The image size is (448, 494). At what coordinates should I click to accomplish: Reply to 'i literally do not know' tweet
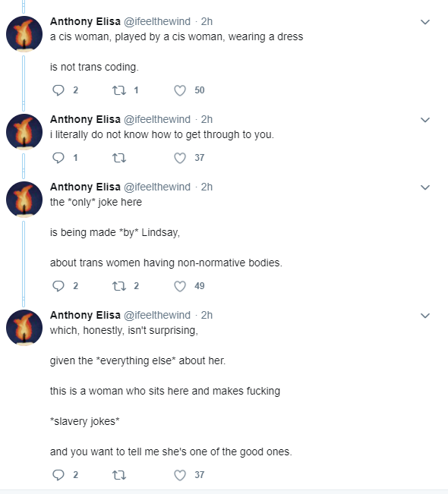point(58,158)
